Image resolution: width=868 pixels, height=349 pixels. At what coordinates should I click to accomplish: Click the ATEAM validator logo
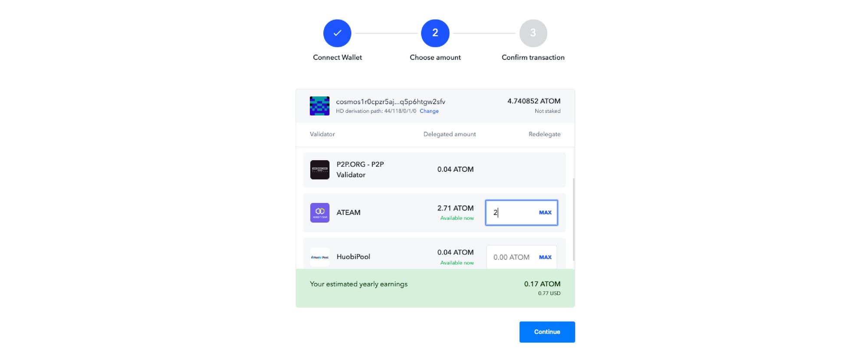click(x=320, y=213)
